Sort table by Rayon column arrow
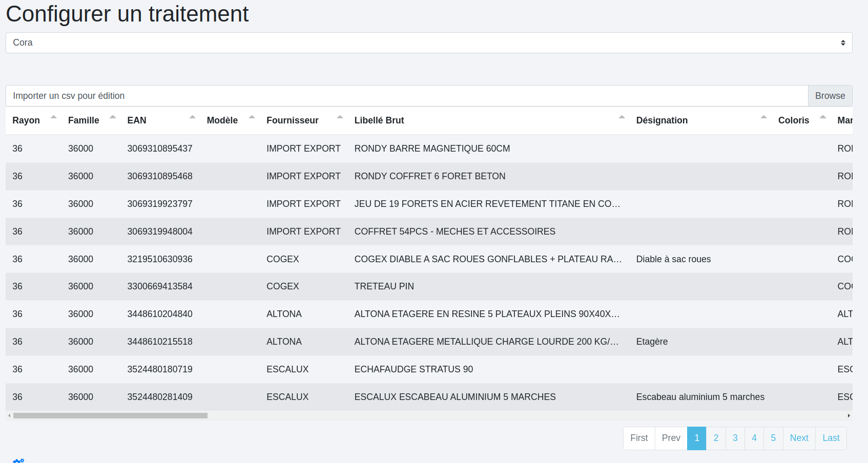 53,118
